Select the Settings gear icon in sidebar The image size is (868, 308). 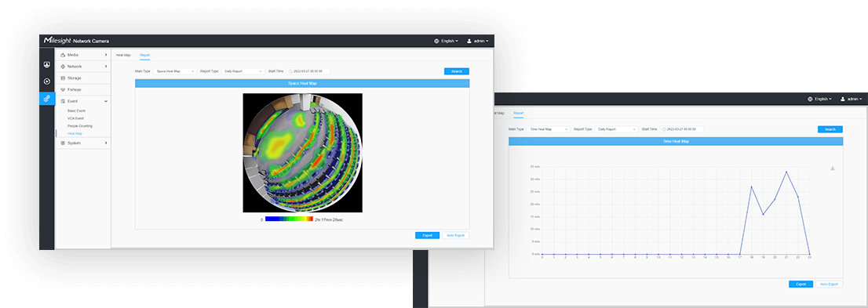(x=47, y=98)
